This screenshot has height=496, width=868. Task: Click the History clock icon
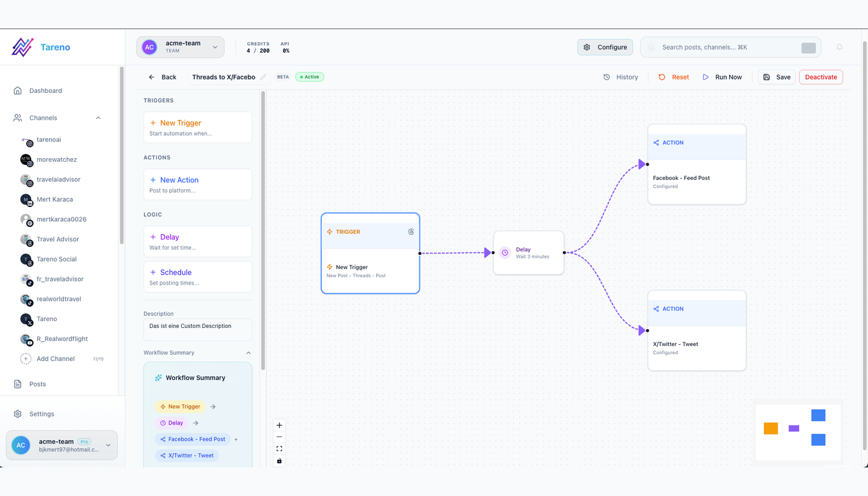pyautogui.click(x=606, y=77)
